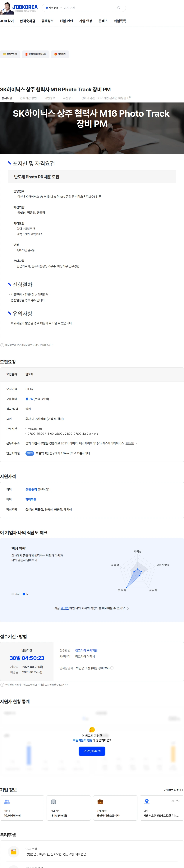184x868 pixels.
Task: Open 기업정보 더보기 link
Action: tap(173, 790)
